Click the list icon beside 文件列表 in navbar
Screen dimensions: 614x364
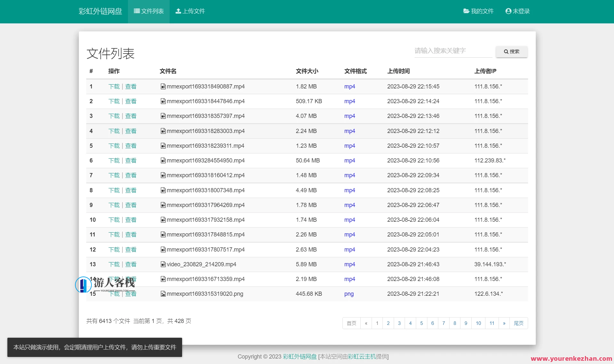click(136, 11)
